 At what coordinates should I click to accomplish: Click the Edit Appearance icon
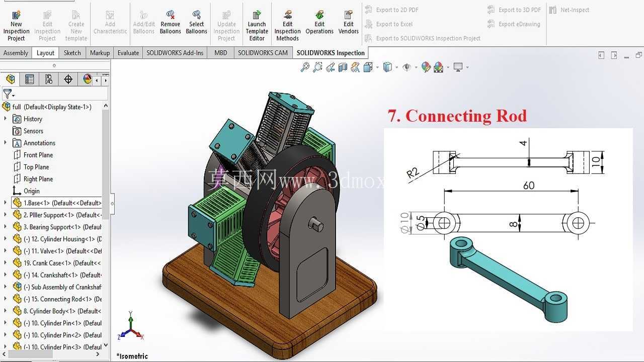(426, 67)
